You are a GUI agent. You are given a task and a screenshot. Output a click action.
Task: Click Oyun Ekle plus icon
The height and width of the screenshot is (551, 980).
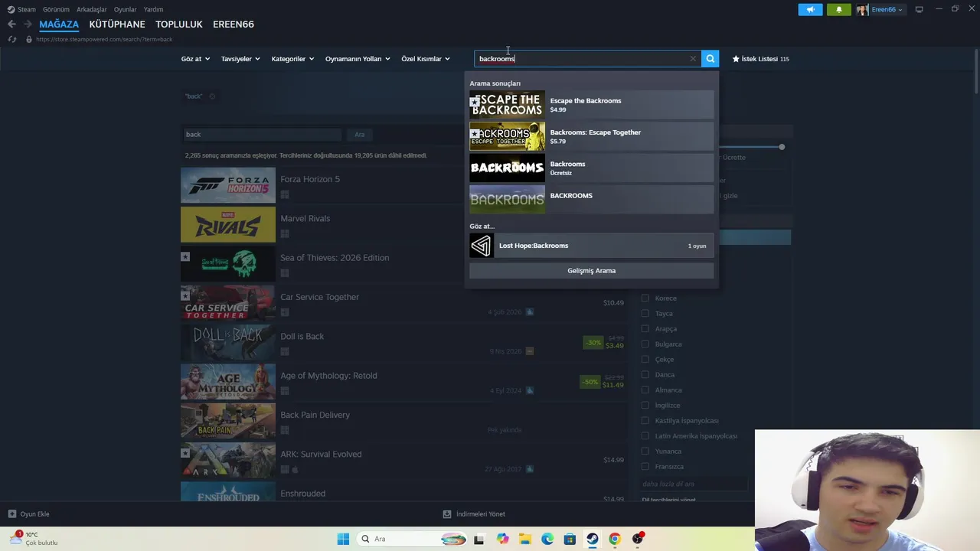click(x=11, y=514)
